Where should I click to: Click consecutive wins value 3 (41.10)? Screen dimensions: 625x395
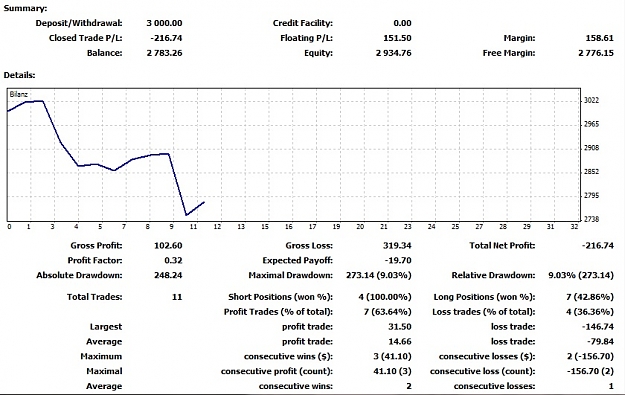pos(392,356)
